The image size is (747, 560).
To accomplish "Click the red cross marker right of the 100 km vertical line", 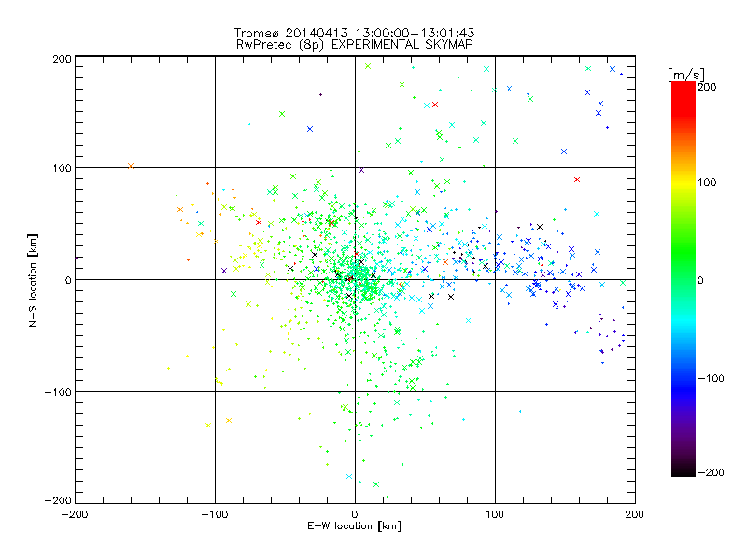I will (x=577, y=179).
